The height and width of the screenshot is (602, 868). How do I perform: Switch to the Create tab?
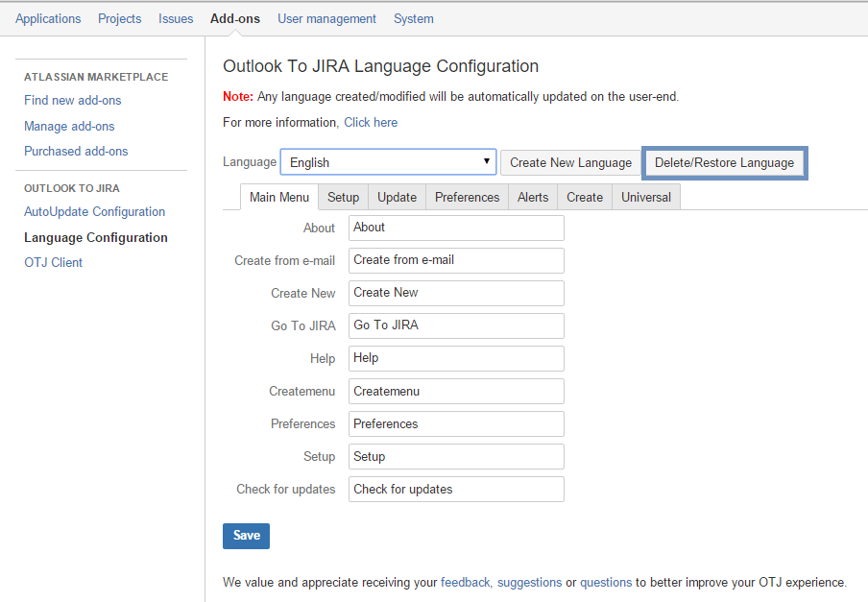pos(585,198)
